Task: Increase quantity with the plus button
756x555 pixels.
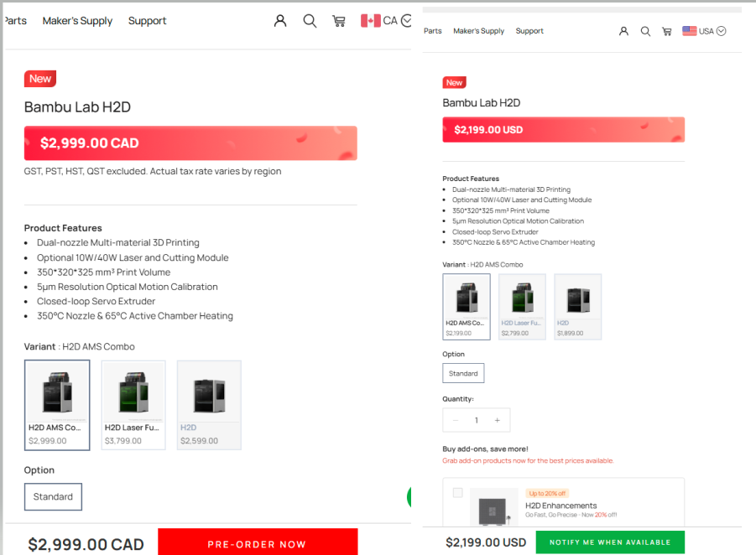Action: pos(497,420)
